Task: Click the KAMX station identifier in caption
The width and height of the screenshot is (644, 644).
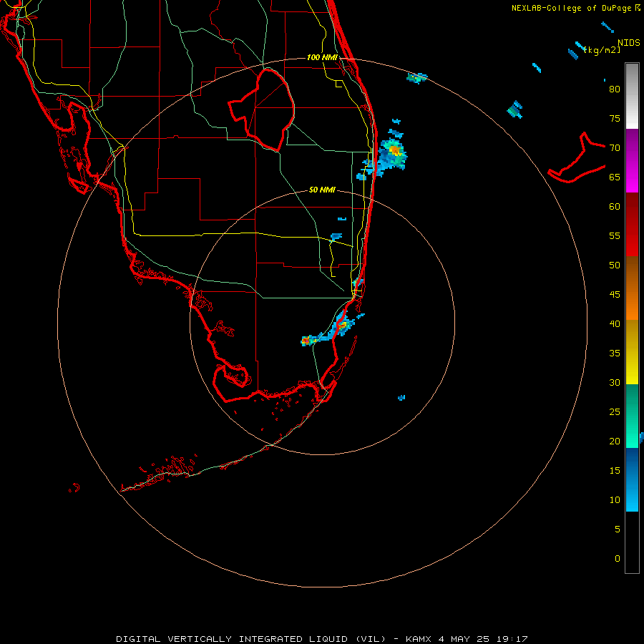Action: [418, 639]
